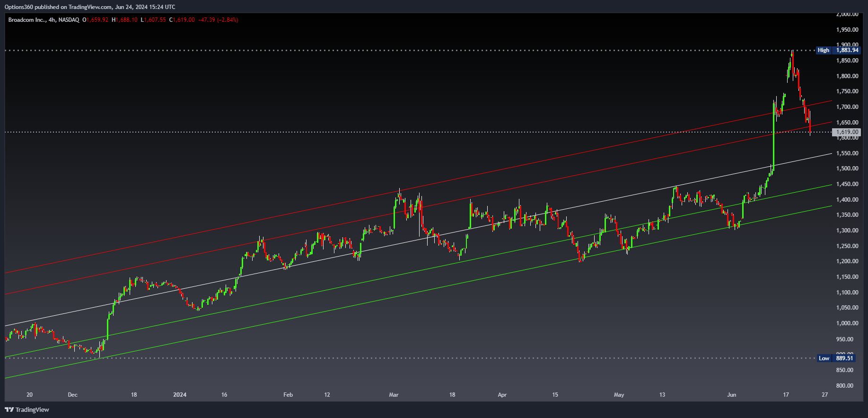Screen dimensions: 868x418
Task: Click the close value C1,619.00 in header
Action: [x=182, y=20]
